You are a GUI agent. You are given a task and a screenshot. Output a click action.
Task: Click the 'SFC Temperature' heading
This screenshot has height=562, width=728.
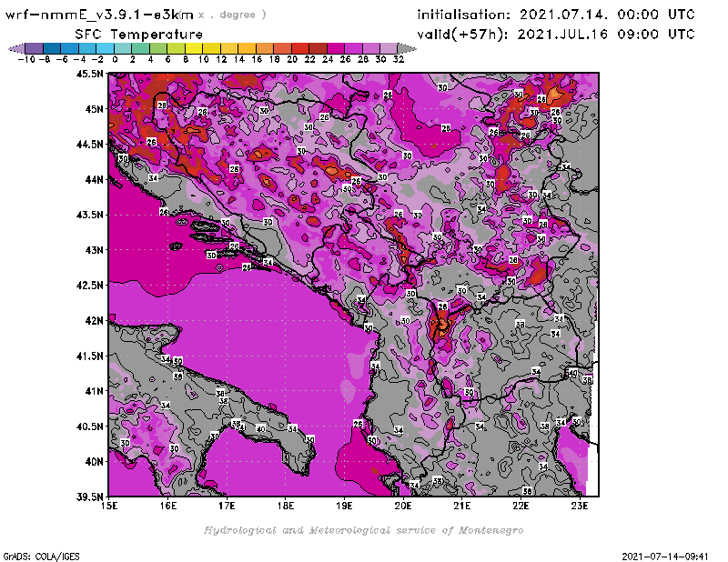pyautogui.click(x=139, y=35)
